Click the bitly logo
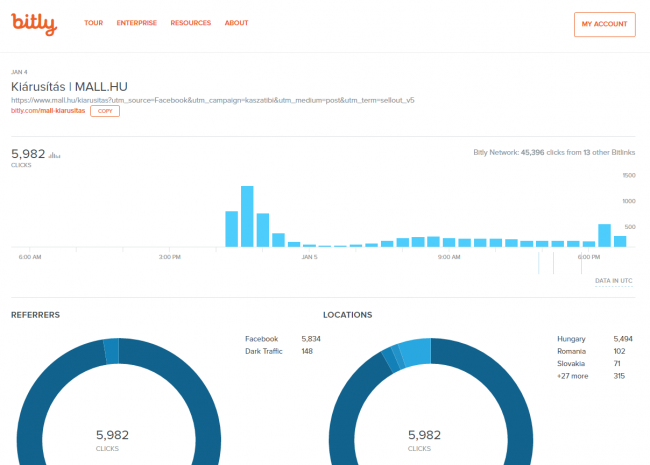This screenshot has height=465, width=650. [x=34, y=24]
